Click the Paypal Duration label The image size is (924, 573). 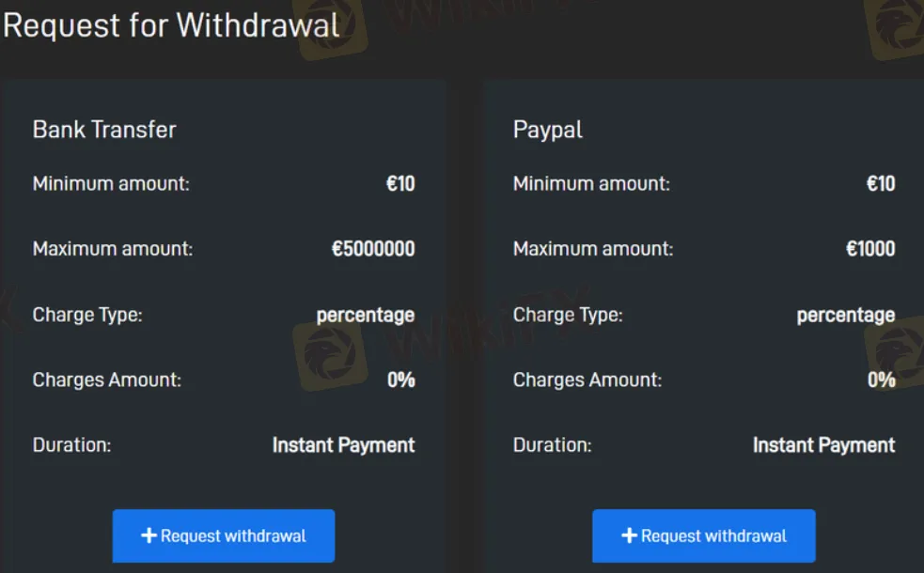coord(552,445)
